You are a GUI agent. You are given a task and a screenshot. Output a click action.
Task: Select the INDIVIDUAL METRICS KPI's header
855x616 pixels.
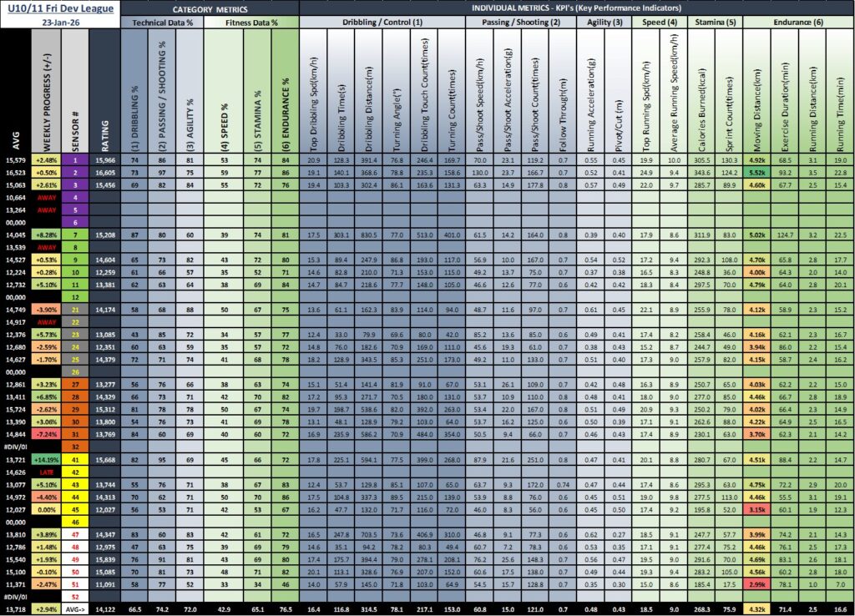[x=576, y=8]
